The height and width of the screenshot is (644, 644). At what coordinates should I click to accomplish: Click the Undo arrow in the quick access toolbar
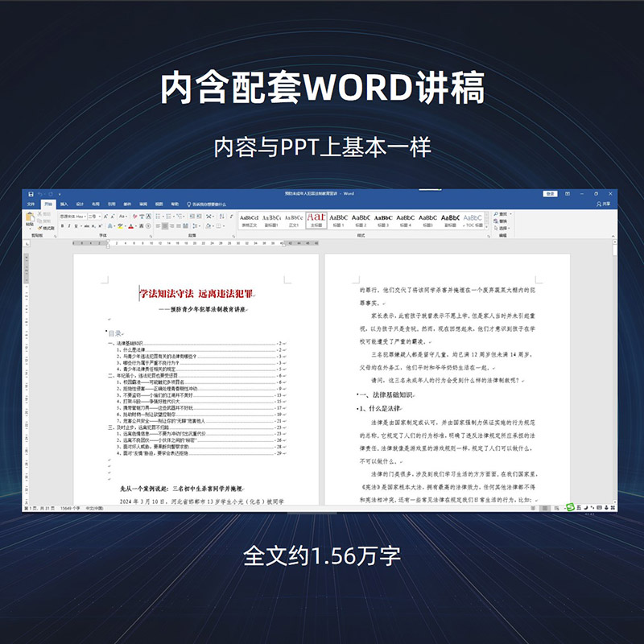pos(40,194)
